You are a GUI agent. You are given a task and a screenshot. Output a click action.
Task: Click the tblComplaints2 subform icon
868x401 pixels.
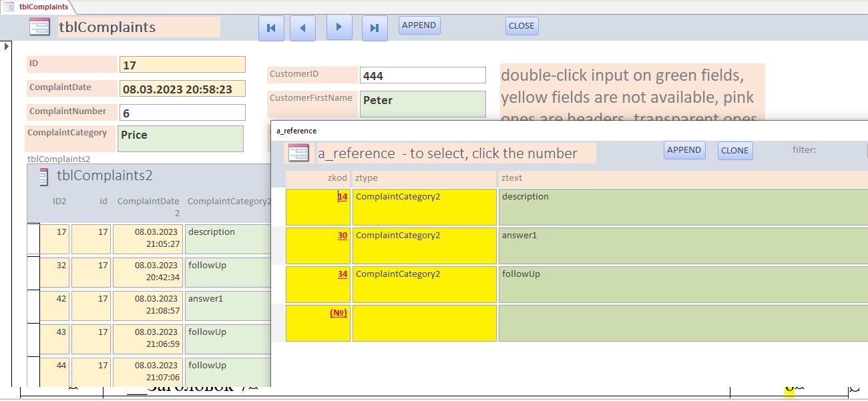[43, 176]
